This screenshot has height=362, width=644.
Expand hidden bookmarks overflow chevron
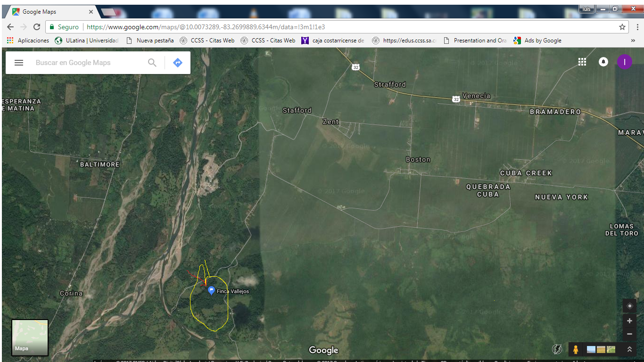tap(633, 41)
